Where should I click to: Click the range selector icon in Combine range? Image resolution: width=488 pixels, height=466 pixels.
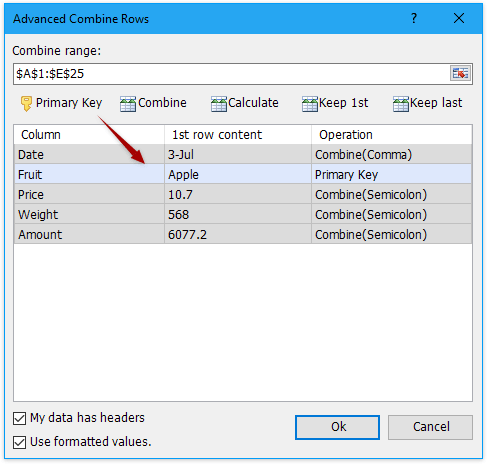460,73
